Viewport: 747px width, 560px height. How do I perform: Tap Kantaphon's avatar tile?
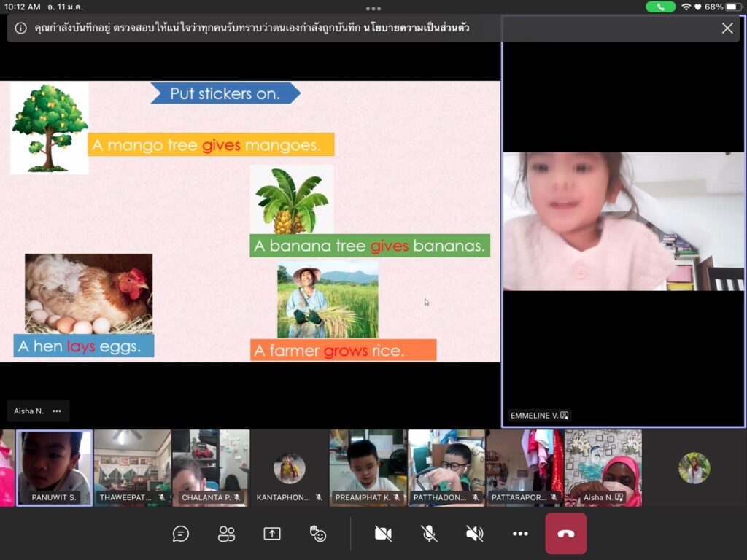290,467
